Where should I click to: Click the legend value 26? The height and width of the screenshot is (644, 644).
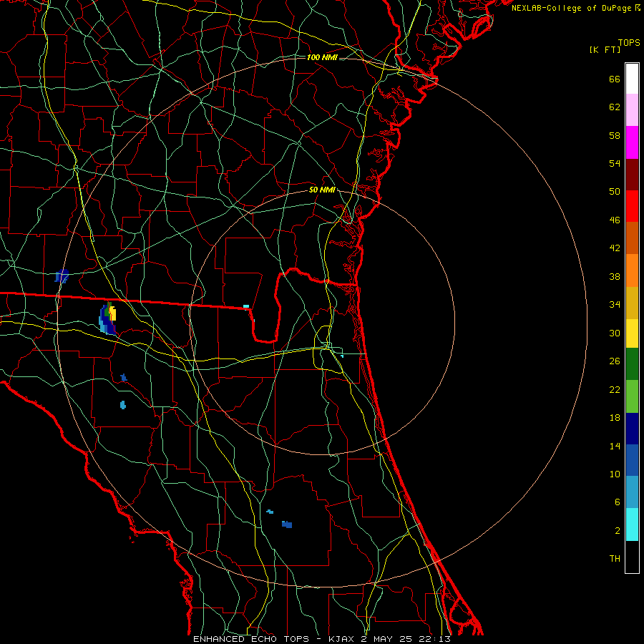click(x=615, y=361)
